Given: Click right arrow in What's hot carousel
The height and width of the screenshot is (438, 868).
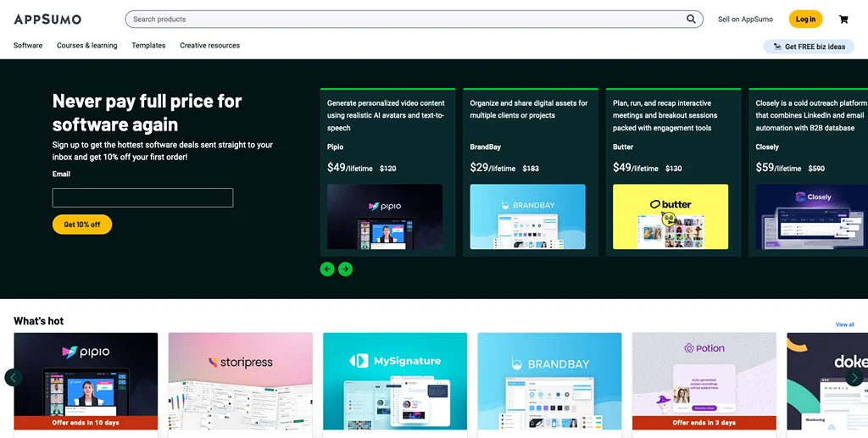Looking at the screenshot, I should tap(854, 377).
